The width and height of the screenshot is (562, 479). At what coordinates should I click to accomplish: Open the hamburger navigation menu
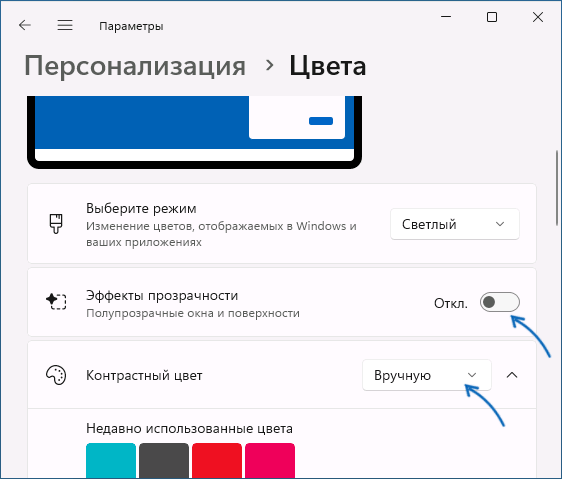[x=65, y=25]
